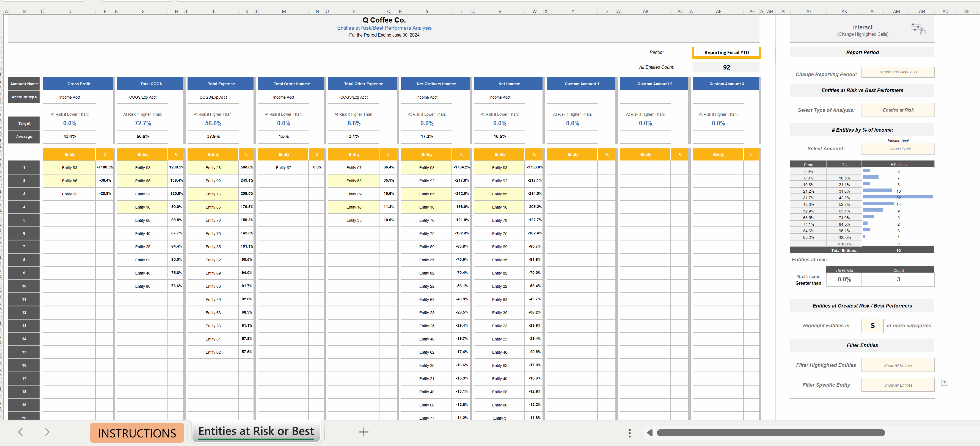Select the # Entities histogram header
Viewport: 980px width, 446px height.
tap(898, 165)
